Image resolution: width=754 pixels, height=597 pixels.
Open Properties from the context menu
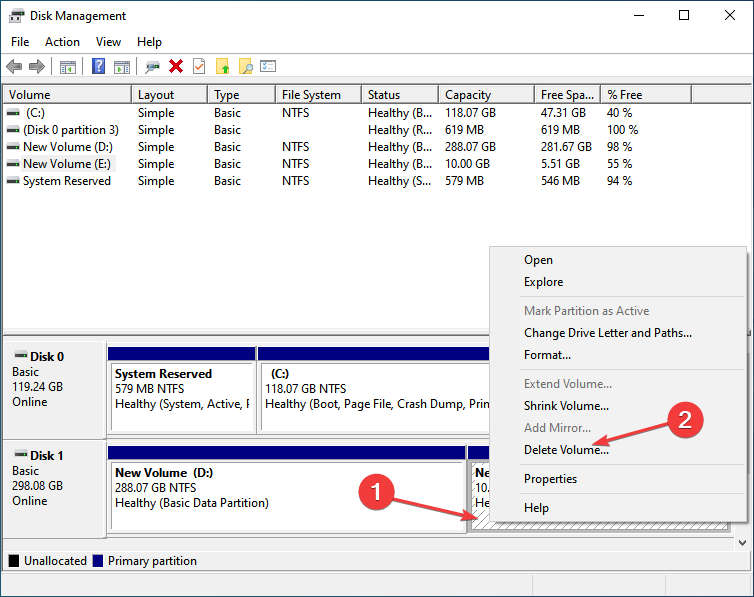tap(550, 479)
